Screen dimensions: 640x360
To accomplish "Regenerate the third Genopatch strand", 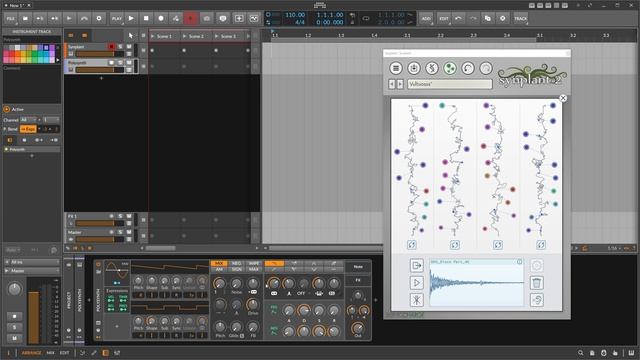I will click(498, 245).
